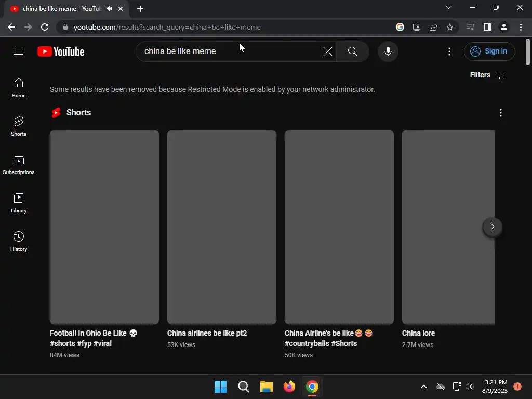Toggle browser side panel
The image size is (532, 399).
pyautogui.click(x=487, y=27)
